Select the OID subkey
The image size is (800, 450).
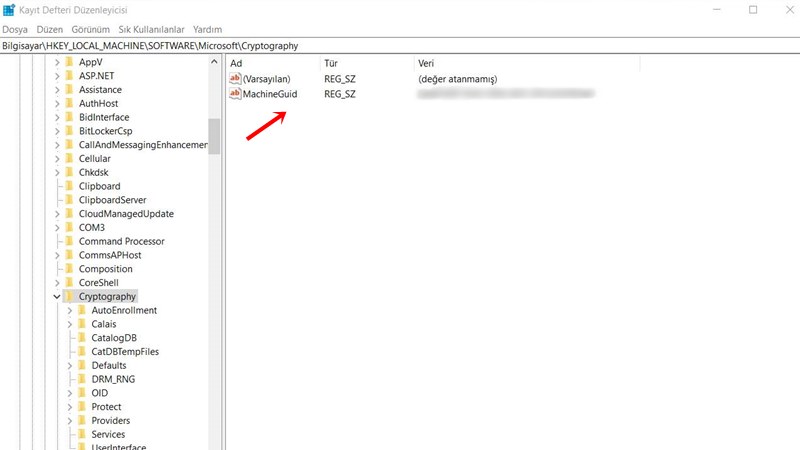click(x=99, y=393)
